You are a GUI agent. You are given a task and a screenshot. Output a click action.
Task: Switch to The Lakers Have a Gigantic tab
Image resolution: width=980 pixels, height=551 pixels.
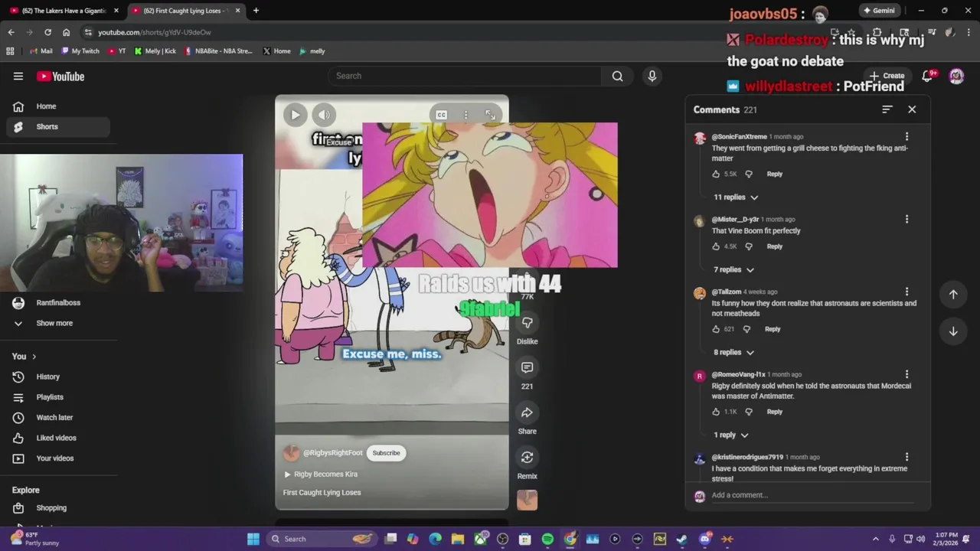point(64,11)
